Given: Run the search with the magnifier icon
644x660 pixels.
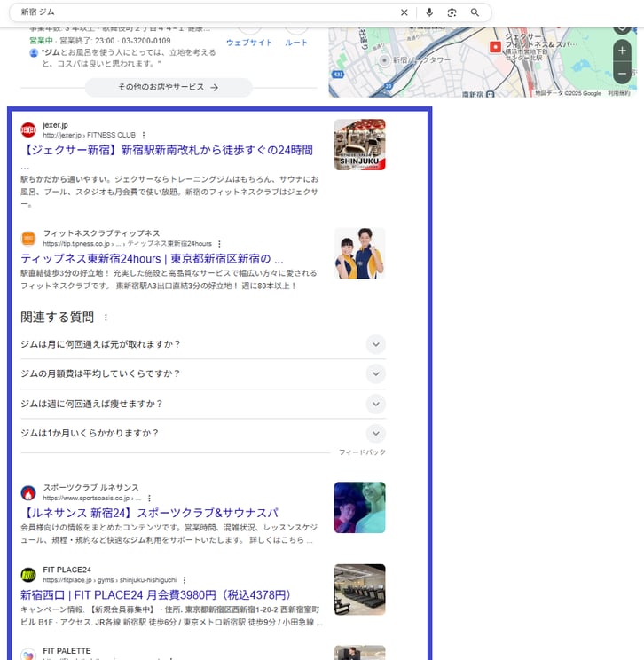Looking at the screenshot, I should coord(475,12).
